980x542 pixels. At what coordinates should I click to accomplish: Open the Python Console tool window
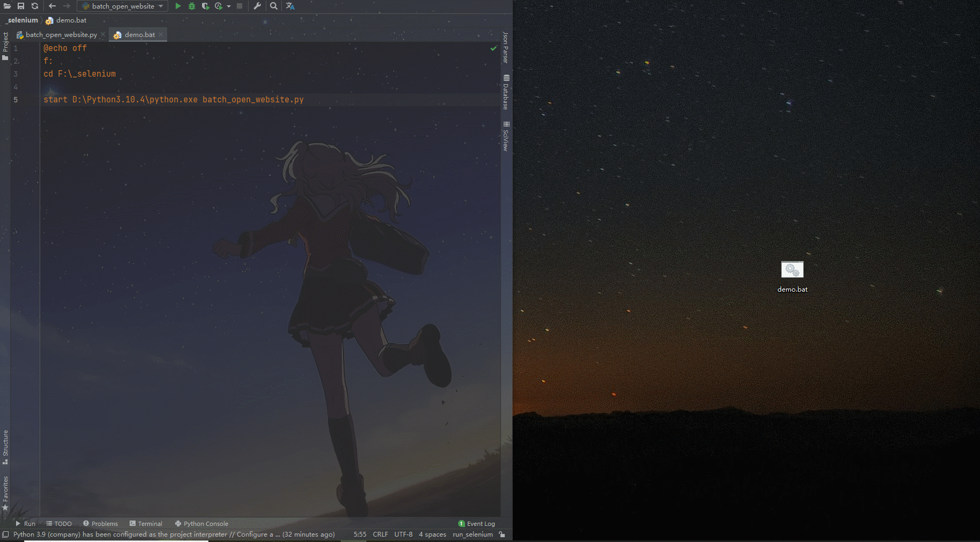point(201,524)
